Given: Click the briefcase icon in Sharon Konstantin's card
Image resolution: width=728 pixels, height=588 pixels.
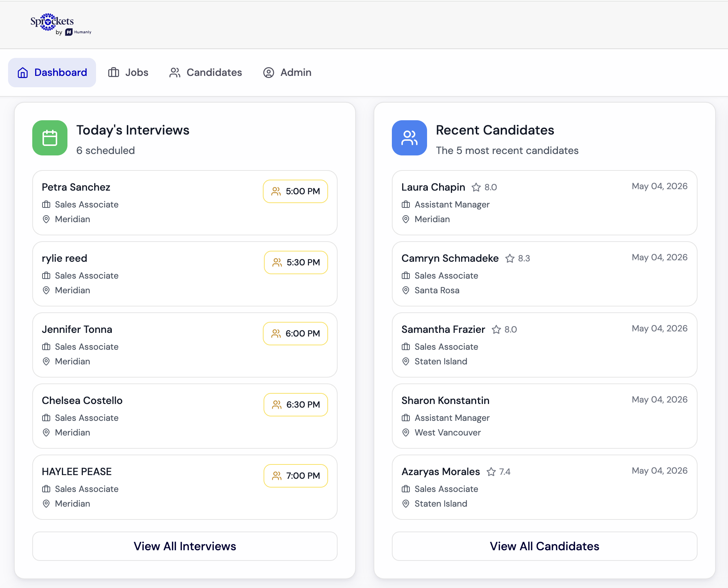Looking at the screenshot, I should (x=406, y=418).
